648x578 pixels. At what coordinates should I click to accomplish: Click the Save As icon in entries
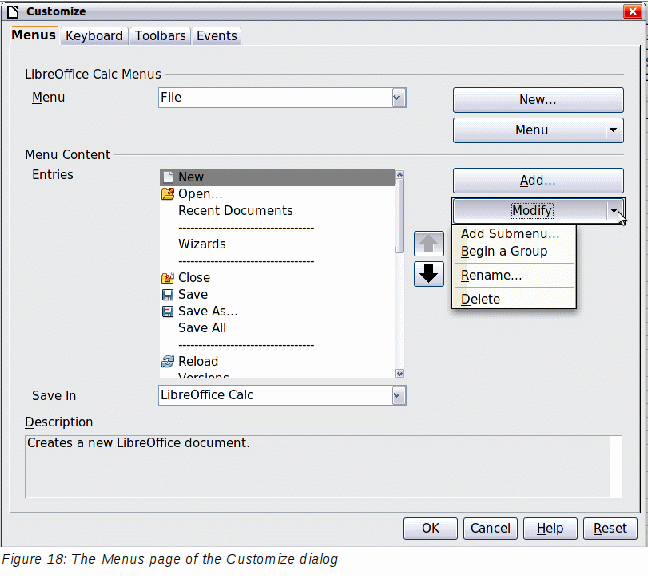click(x=167, y=311)
